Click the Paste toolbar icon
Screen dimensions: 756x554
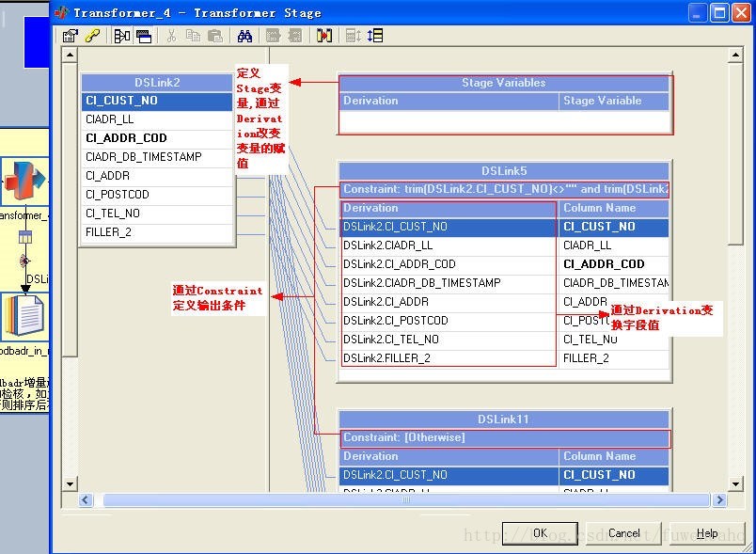pos(215,36)
